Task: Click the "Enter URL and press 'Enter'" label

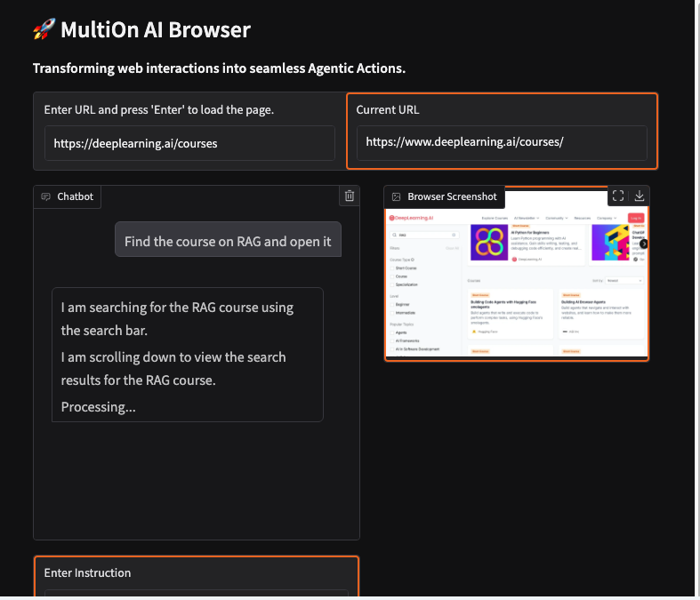Action: (159, 109)
